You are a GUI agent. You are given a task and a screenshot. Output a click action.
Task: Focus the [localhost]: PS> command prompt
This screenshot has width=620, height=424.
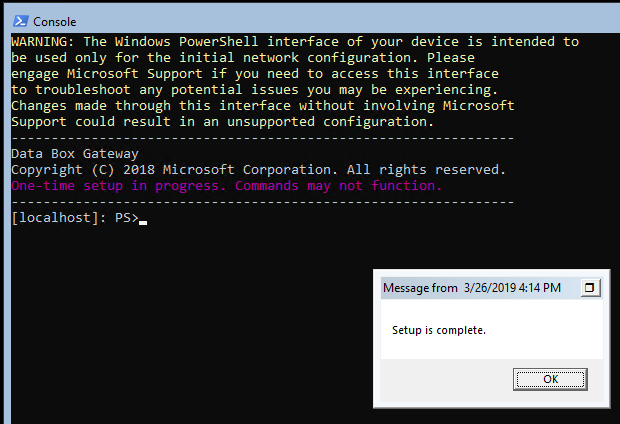pos(75,219)
